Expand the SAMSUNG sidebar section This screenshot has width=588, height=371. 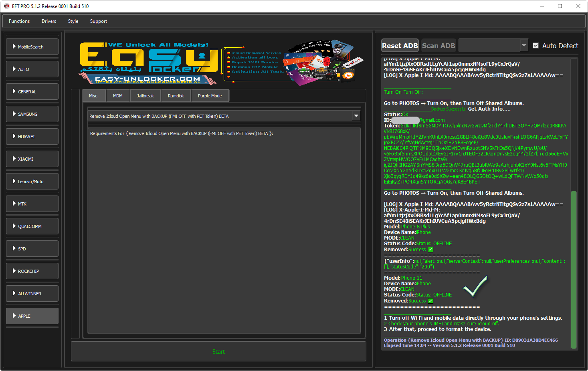tap(32, 114)
